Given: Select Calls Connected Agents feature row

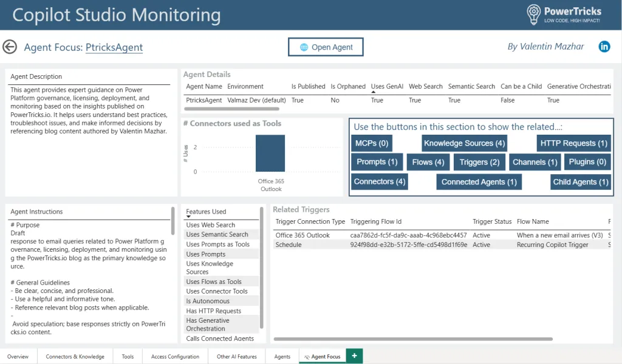Looking at the screenshot, I should click(221, 339).
